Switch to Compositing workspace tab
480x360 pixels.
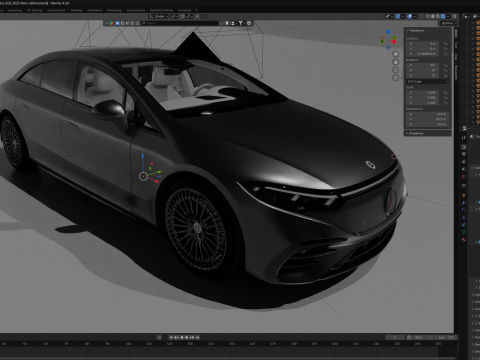[136, 10]
